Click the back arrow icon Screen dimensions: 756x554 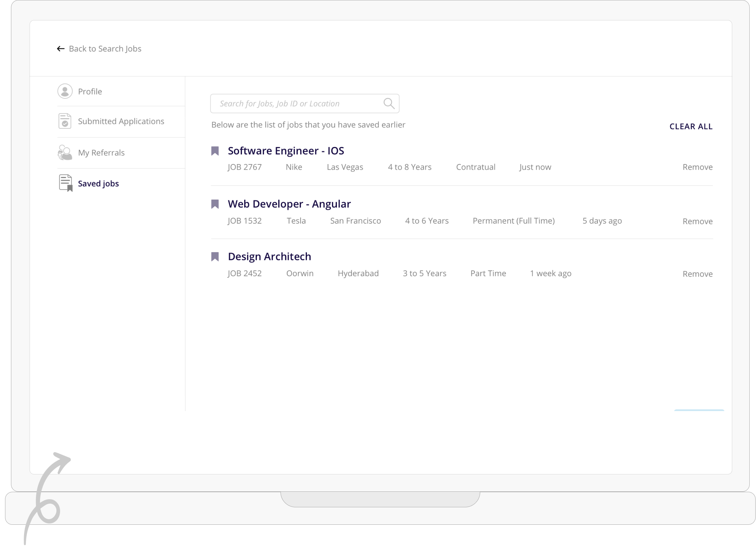click(61, 49)
